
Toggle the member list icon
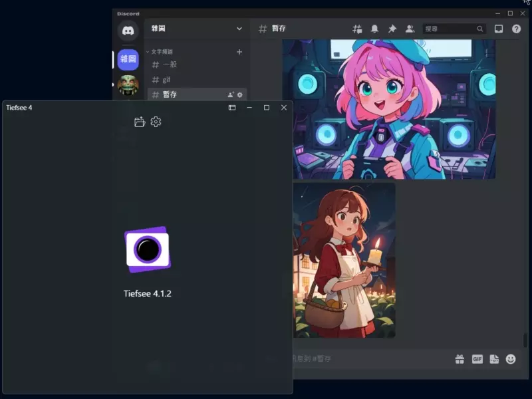410,29
